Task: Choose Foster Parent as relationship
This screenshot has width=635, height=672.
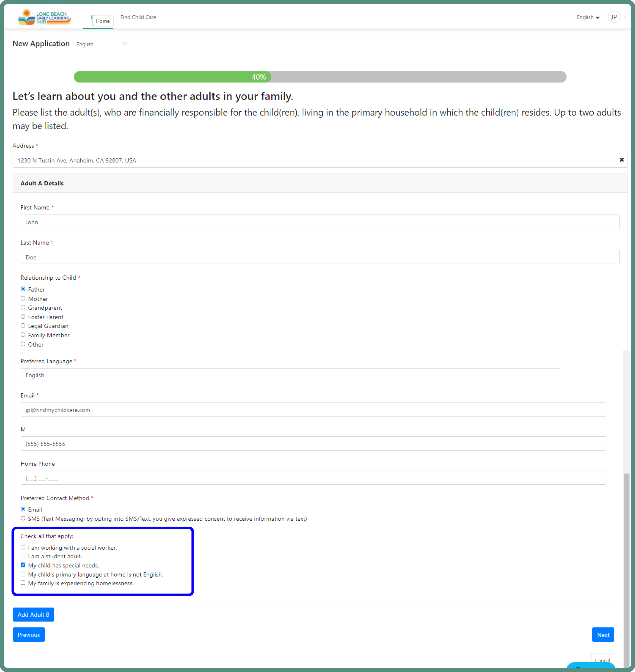Action: tap(23, 317)
